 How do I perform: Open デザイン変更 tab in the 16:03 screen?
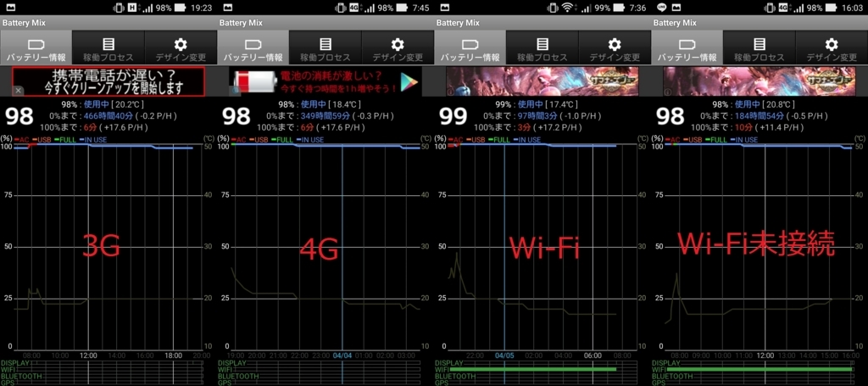(832, 47)
